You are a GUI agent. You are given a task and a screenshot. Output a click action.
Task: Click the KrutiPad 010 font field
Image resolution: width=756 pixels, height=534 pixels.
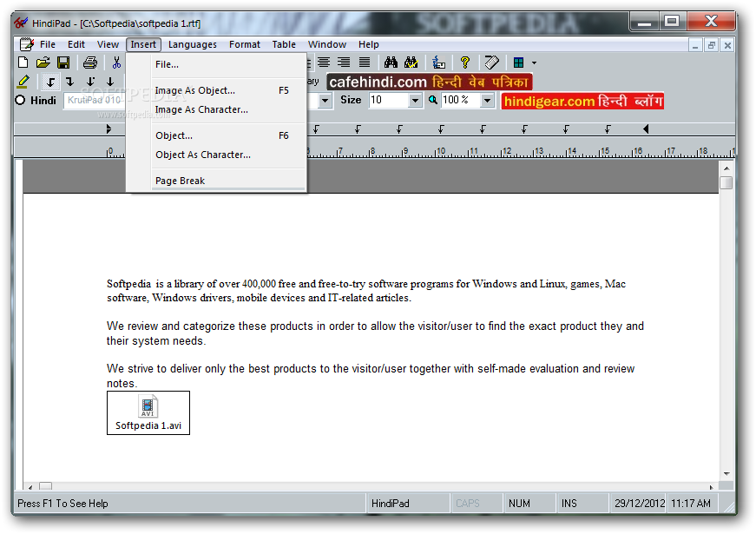pyautogui.click(x=94, y=100)
